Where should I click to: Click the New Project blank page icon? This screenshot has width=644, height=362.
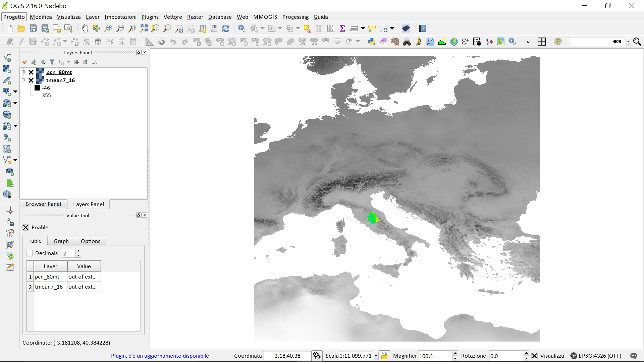coord(9,28)
